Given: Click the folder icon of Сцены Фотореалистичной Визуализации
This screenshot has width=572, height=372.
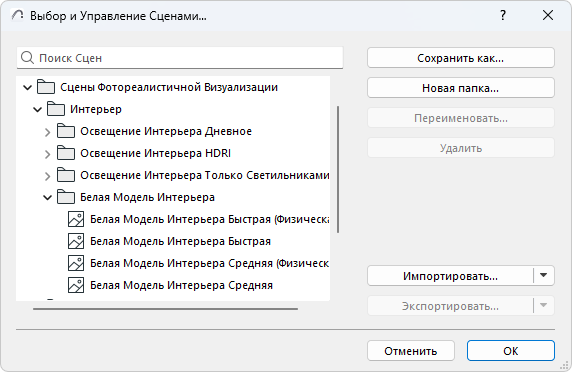Looking at the screenshot, I should pyautogui.click(x=46, y=87).
